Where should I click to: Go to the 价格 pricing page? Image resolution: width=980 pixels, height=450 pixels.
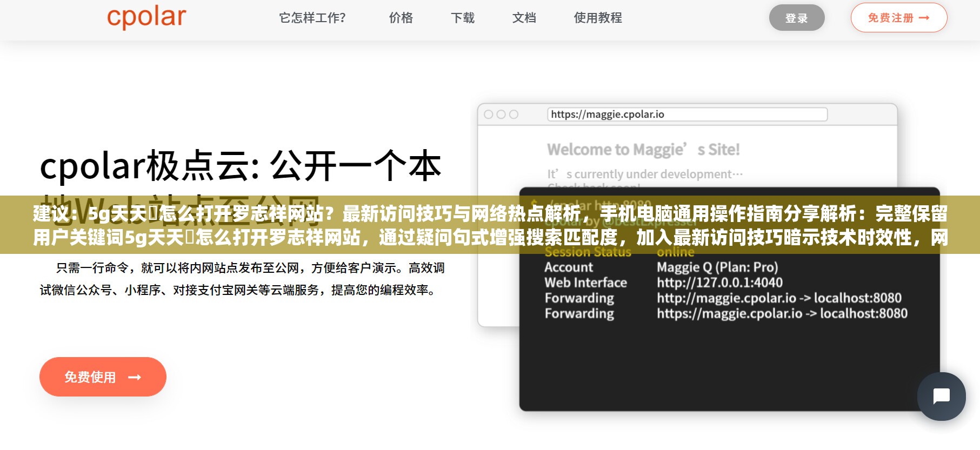(x=401, y=18)
